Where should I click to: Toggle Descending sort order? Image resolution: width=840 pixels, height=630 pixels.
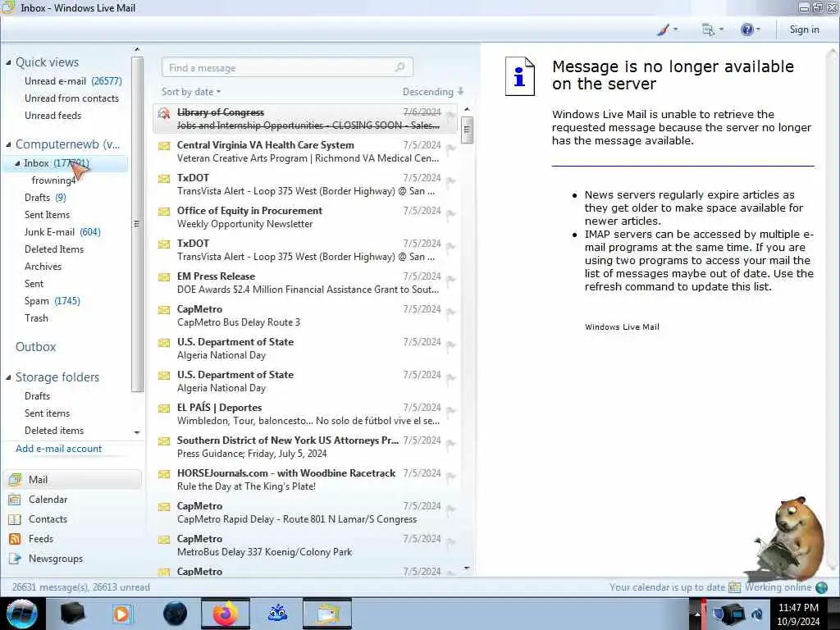433,92
